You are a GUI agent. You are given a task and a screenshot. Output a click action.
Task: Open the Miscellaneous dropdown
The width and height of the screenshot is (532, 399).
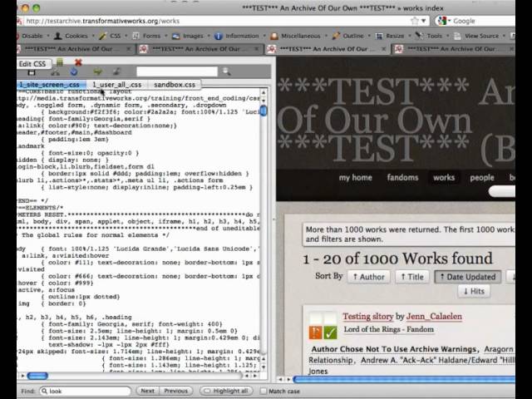[x=298, y=36]
